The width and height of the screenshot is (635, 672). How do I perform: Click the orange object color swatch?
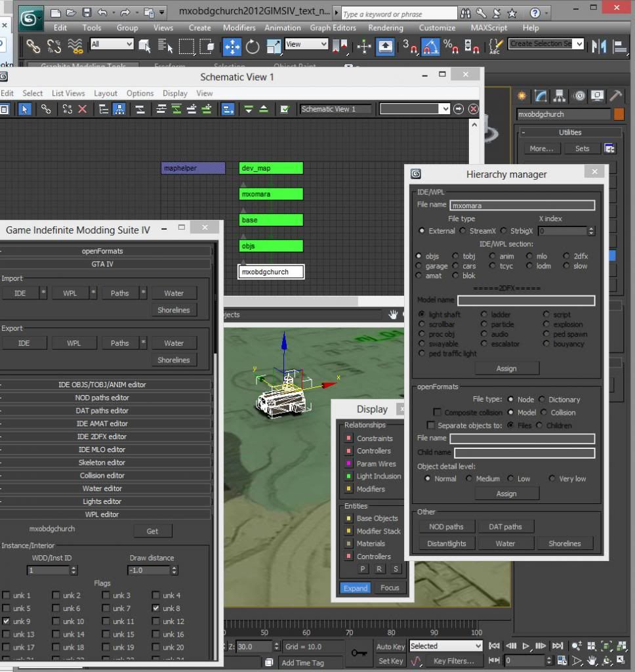click(x=619, y=114)
